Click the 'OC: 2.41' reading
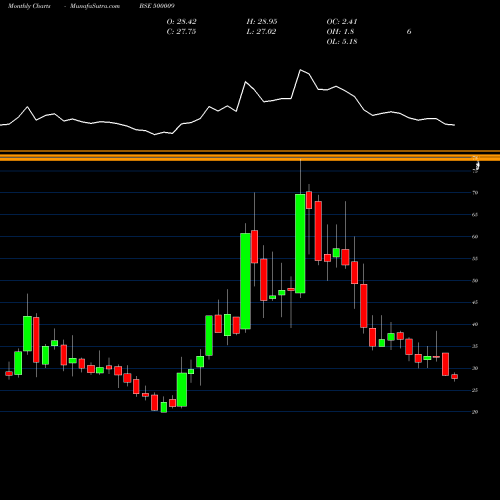 [x=342, y=22]
